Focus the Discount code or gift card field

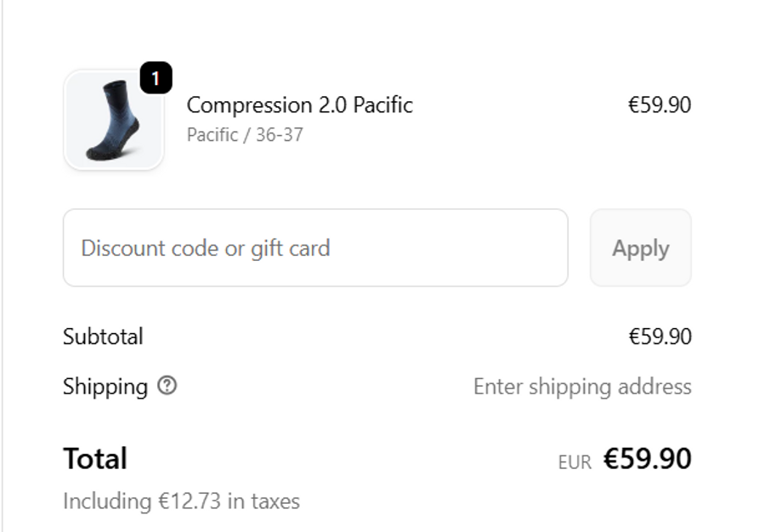coord(314,248)
